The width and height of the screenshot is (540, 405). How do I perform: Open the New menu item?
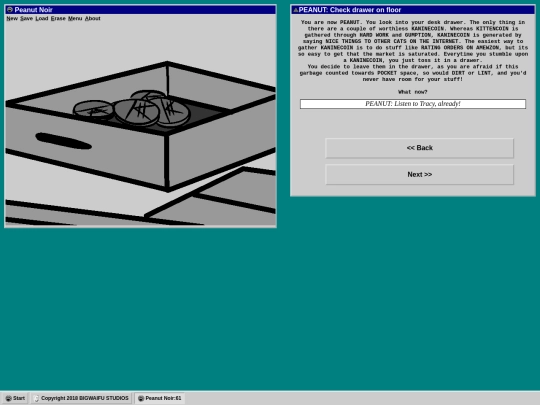(12, 19)
